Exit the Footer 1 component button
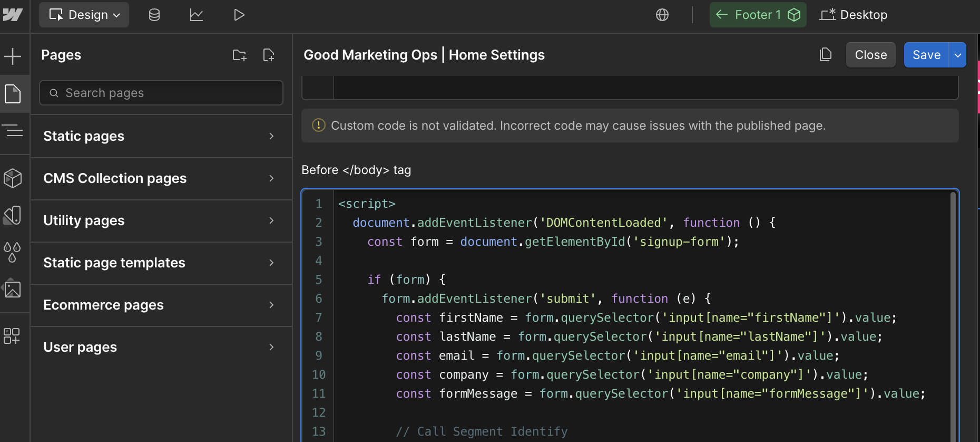 click(x=758, y=15)
